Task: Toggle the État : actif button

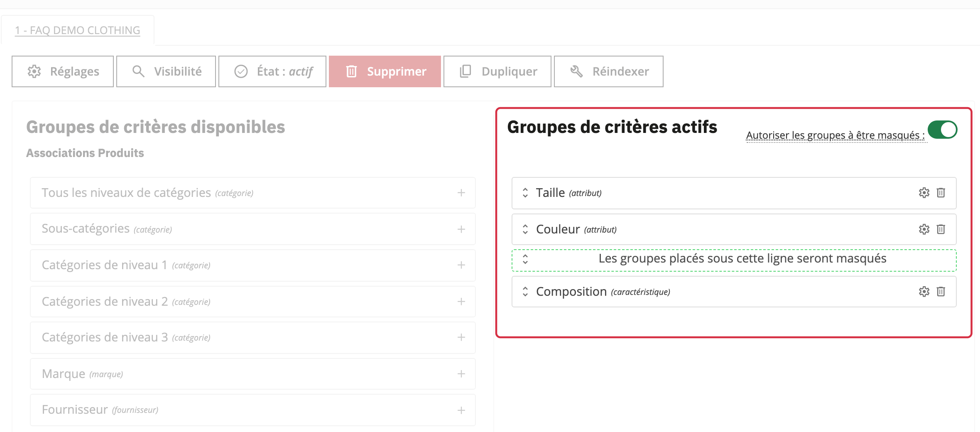Action: pos(272,71)
